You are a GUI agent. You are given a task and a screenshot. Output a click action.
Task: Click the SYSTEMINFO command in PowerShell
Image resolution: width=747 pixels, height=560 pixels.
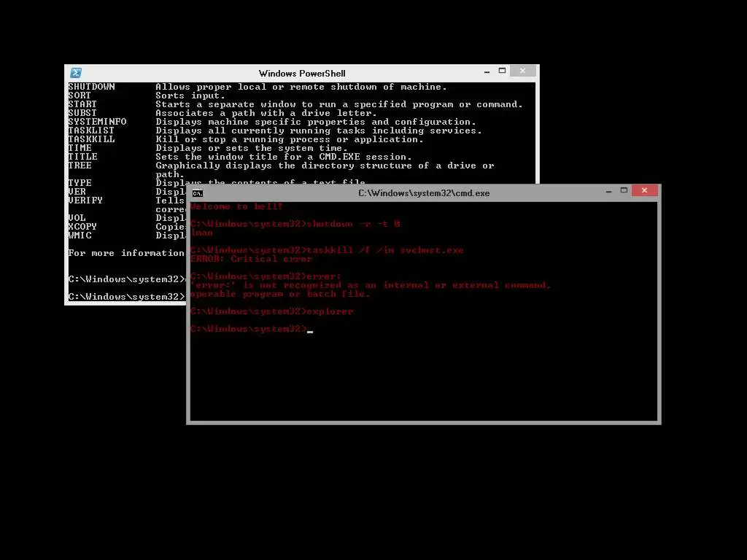pyautogui.click(x=97, y=122)
